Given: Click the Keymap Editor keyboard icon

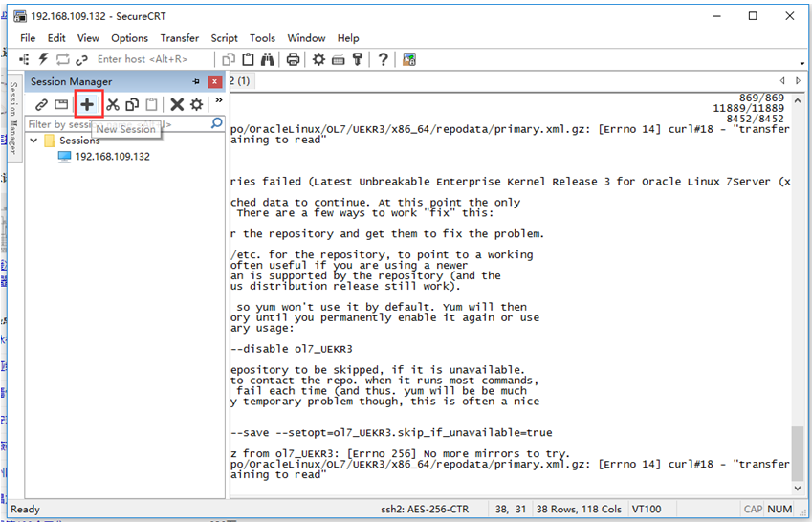Looking at the screenshot, I should 339,60.
